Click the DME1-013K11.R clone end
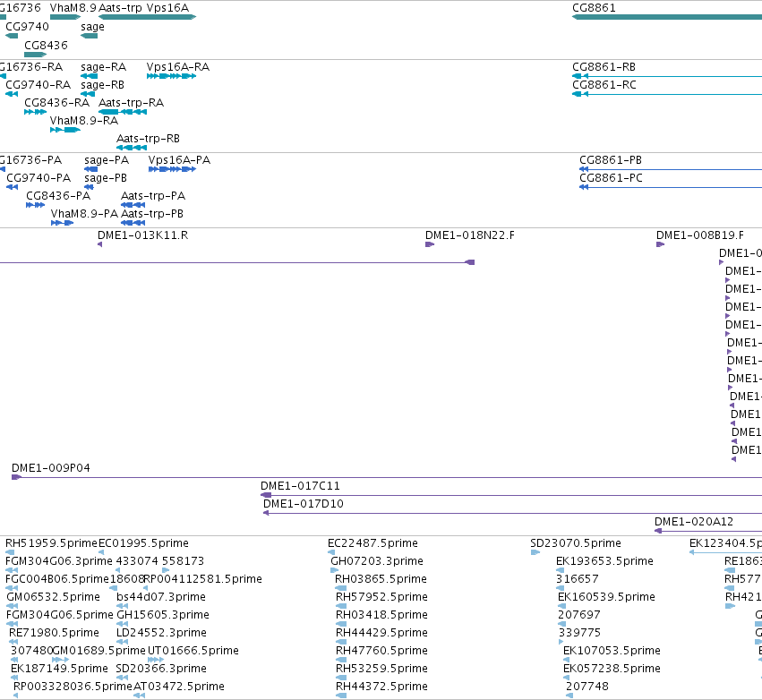The height and width of the screenshot is (700, 762). point(100,245)
